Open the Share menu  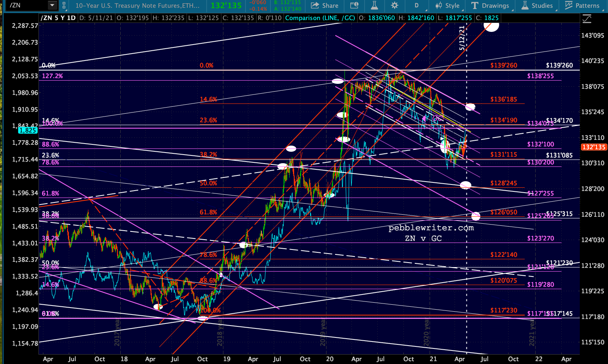[324, 5]
